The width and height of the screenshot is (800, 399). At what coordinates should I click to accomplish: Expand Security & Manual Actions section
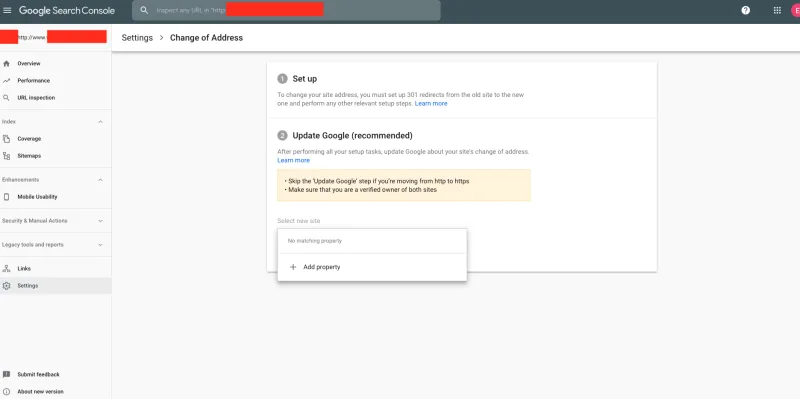[x=100, y=221]
